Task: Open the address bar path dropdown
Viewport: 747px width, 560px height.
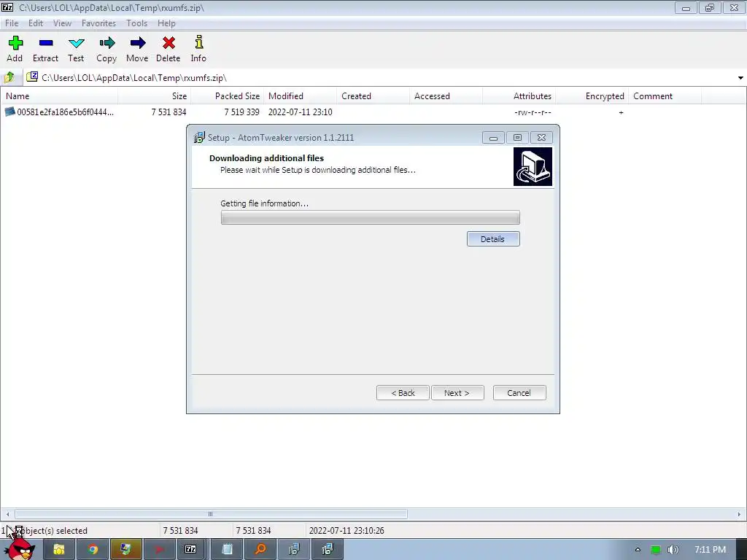Action: 740,77
